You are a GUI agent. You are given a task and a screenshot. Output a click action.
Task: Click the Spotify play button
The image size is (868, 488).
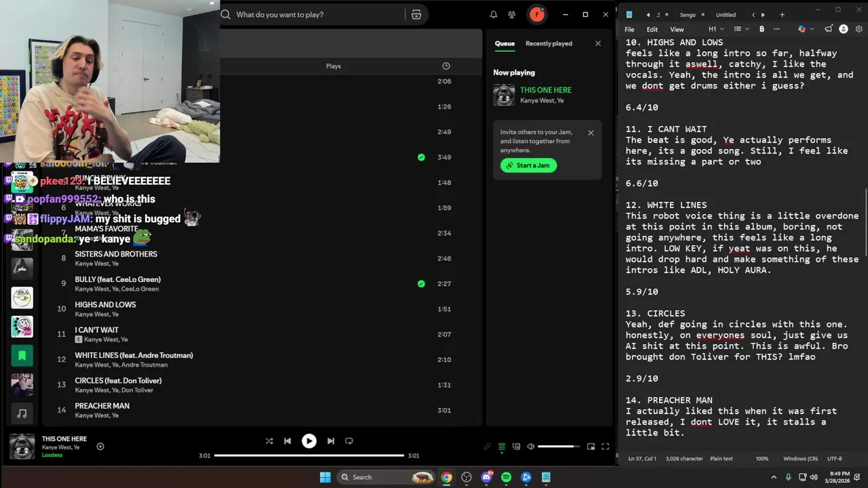point(309,441)
